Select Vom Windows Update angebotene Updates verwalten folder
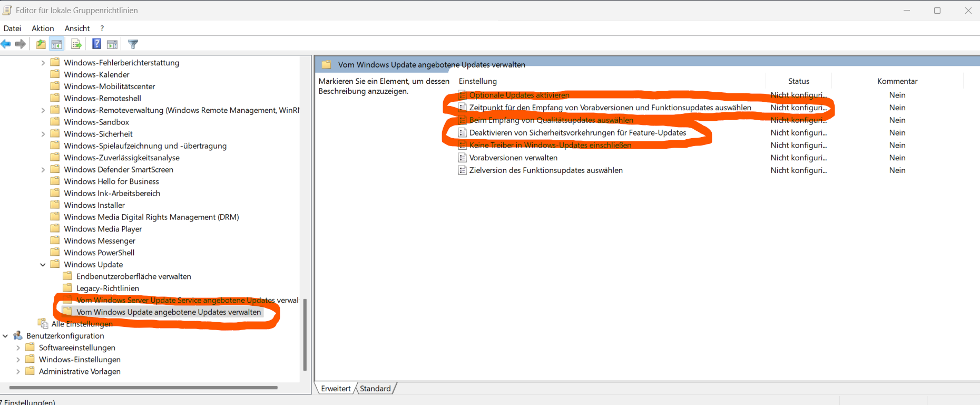Viewport: 980px width, 405px height. pyautogui.click(x=169, y=312)
